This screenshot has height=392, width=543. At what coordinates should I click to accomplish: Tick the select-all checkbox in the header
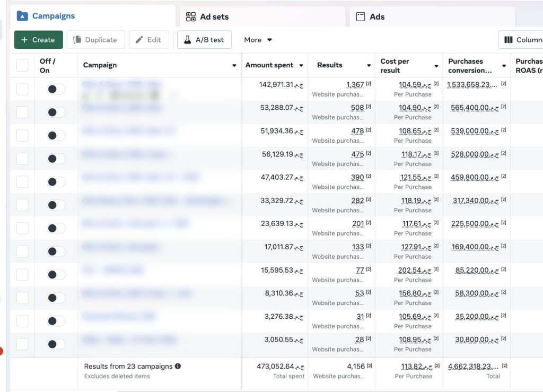coord(22,65)
